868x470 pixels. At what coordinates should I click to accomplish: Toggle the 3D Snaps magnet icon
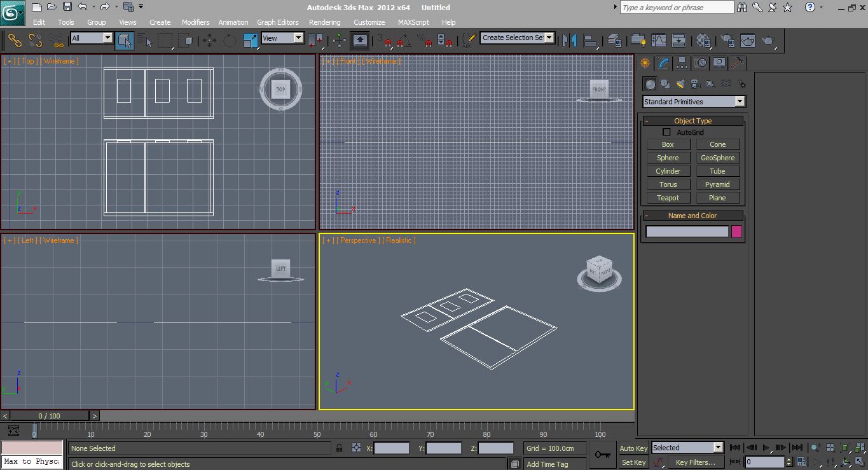coord(385,41)
